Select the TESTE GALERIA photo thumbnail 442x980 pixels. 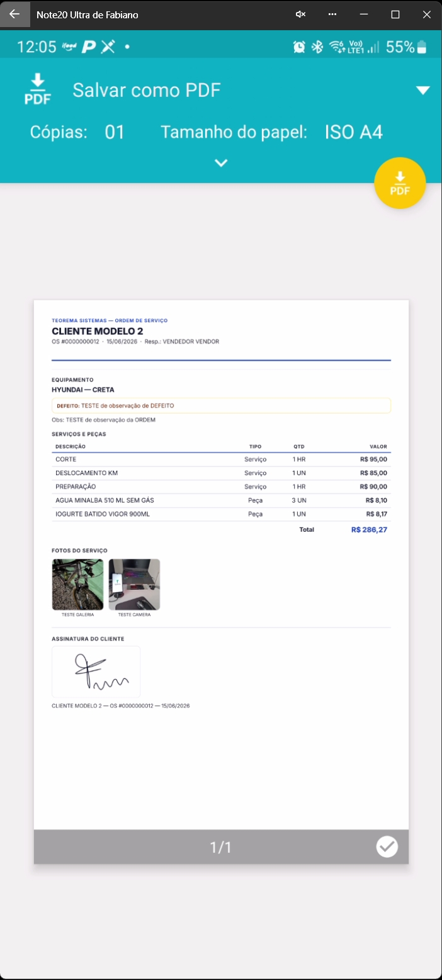77,585
